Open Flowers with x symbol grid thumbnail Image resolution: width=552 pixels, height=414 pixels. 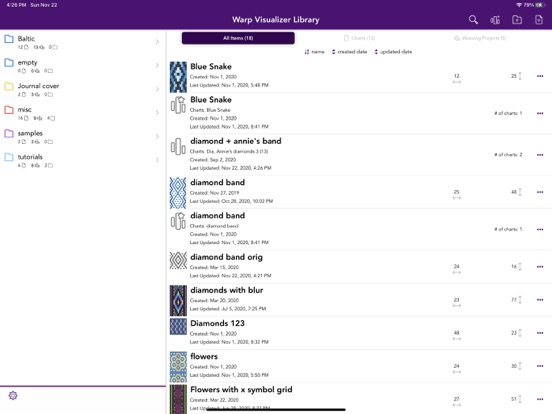178,399
